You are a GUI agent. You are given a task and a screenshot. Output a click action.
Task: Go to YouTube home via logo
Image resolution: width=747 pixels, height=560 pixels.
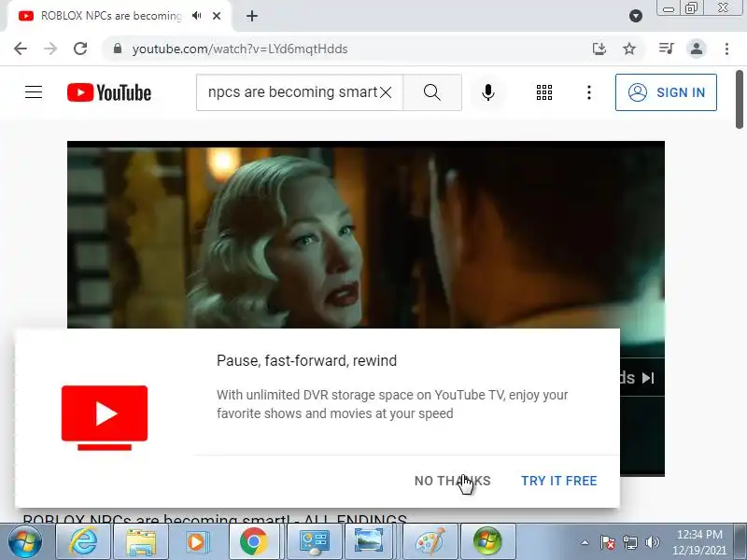[109, 92]
